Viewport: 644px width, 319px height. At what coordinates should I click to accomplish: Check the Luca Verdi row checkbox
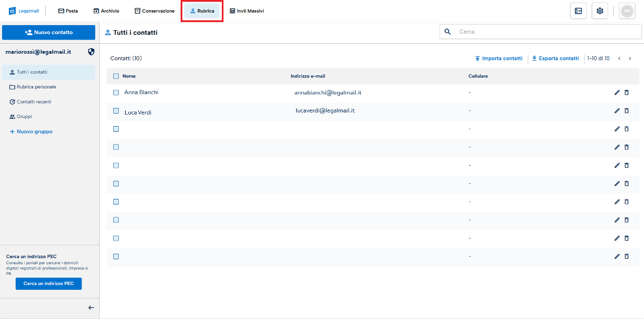tap(116, 111)
